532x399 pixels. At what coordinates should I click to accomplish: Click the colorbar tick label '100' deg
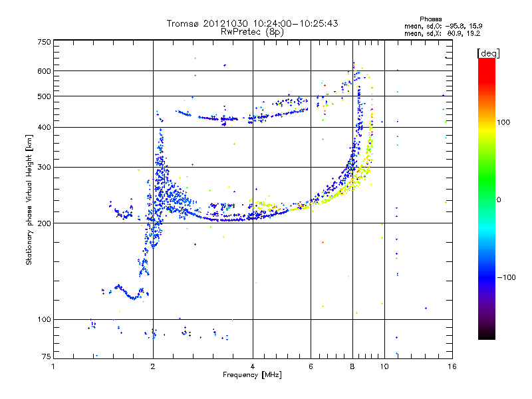503,122
